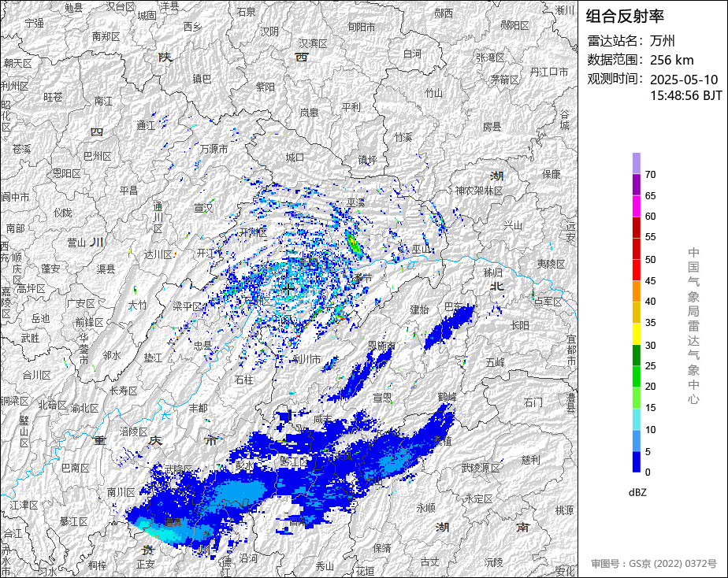Select the observation date 2025-05-10
The image size is (728, 578).
684,80
